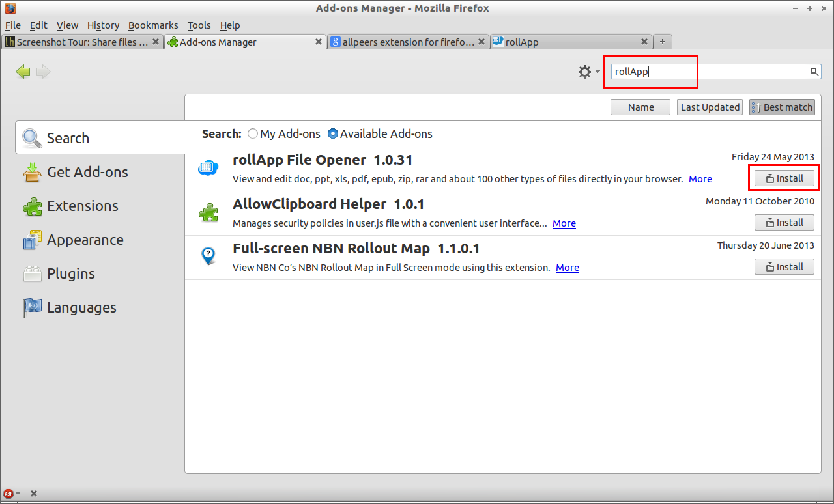834x504 pixels.
Task: Close the allpeers extension tab
Action: (x=482, y=42)
